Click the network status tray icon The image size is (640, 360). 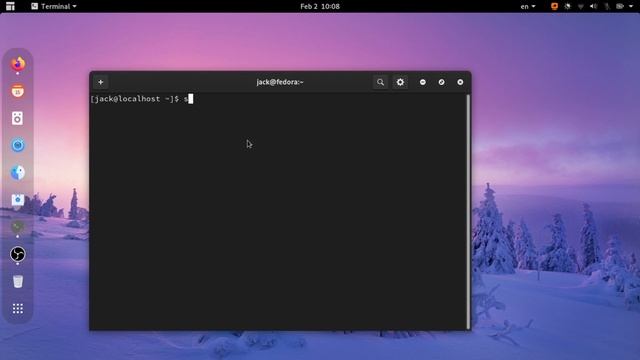pyautogui.click(x=580, y=6)
